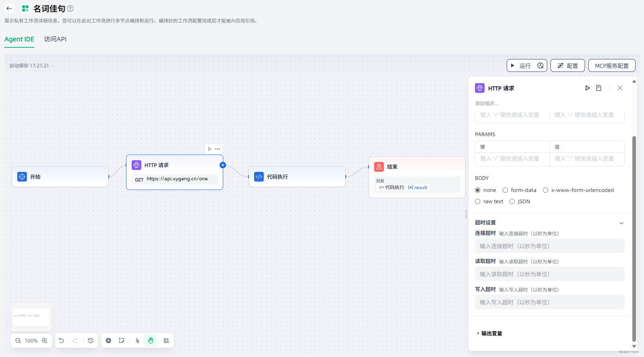Select the hand pan tool
This screenshot has height=357, width=644.
pyautogui.click(x=151, y=341)
